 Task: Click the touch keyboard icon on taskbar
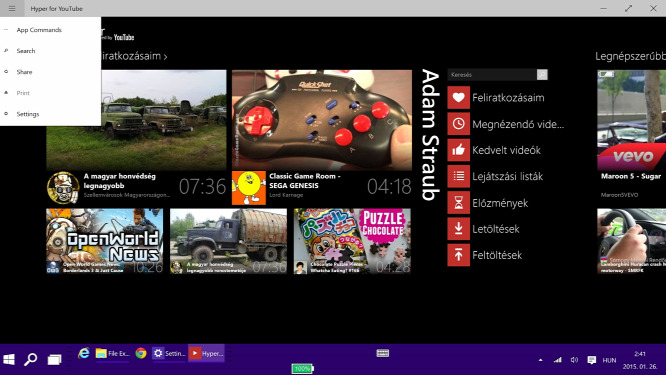[383, 353]
